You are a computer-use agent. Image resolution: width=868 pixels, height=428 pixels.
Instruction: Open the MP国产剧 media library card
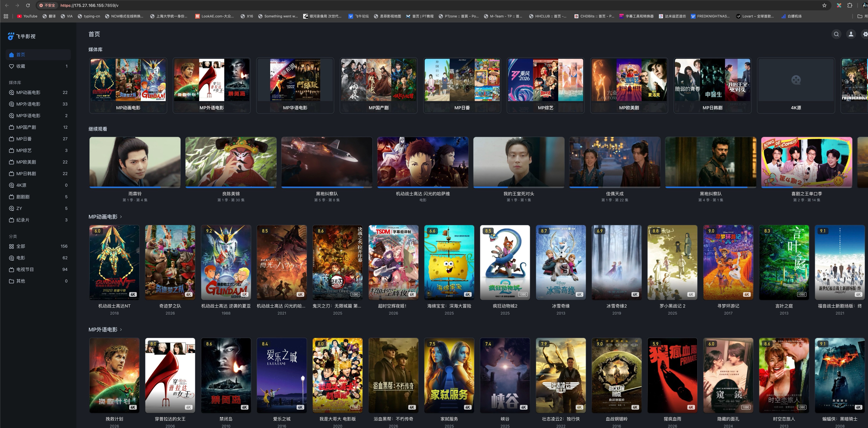pos(378,85)
